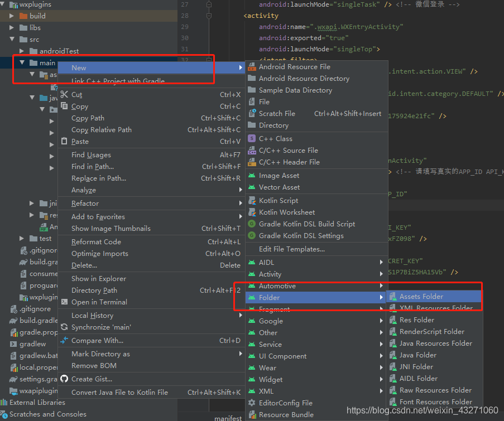Click the Res Folder icon
Screen dimensions: 504x421
393,320
